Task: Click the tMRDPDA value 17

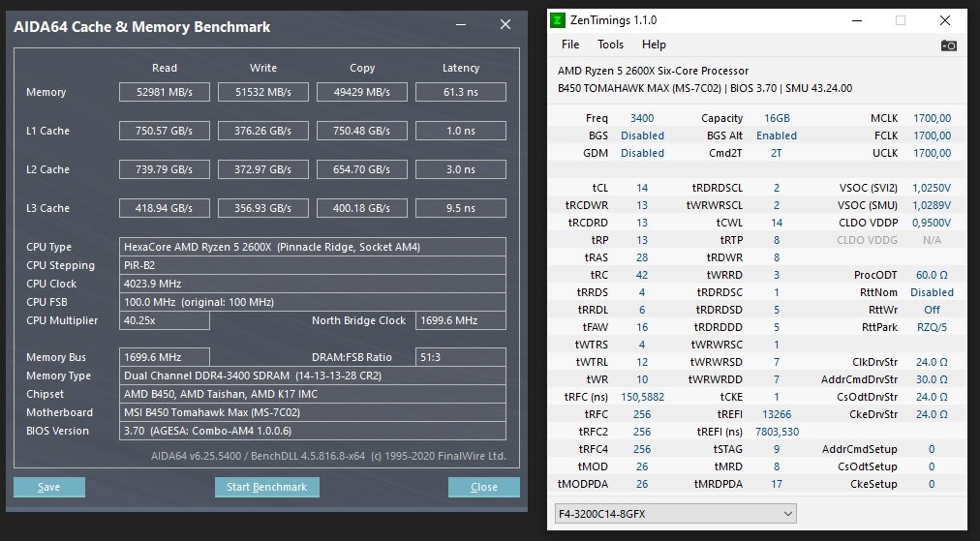Action: click(x=777, y=484)
